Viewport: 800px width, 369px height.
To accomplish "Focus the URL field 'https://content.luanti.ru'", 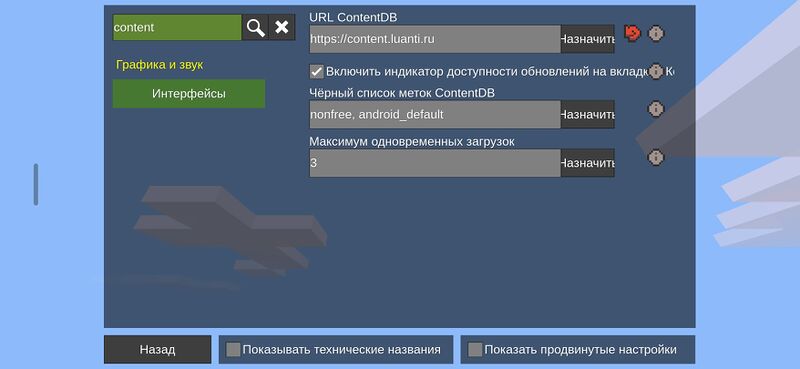I will (x=435, y=39).
